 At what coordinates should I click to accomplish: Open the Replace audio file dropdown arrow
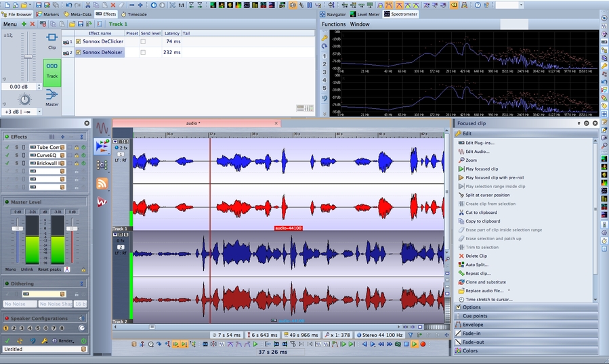[x=509, y=291]
